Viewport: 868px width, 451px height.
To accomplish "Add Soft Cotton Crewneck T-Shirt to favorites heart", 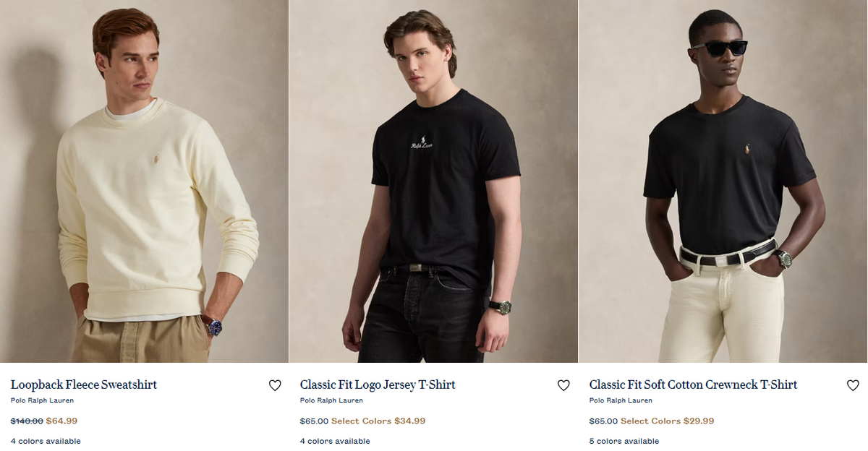I will point(853,385).
